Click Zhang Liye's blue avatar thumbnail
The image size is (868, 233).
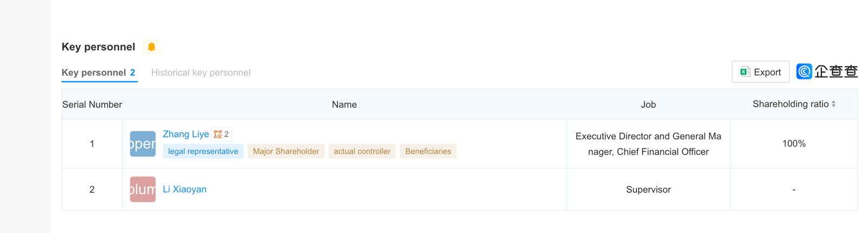pos(143,144)
